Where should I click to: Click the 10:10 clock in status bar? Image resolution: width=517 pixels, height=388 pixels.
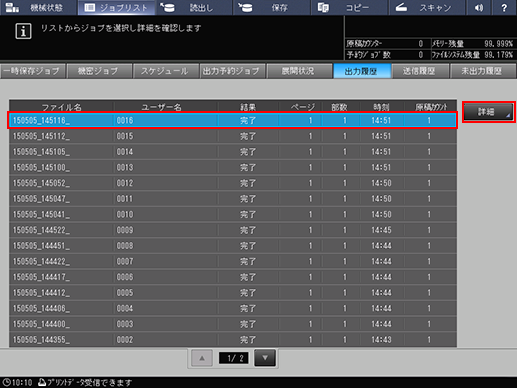pos(18,382)
